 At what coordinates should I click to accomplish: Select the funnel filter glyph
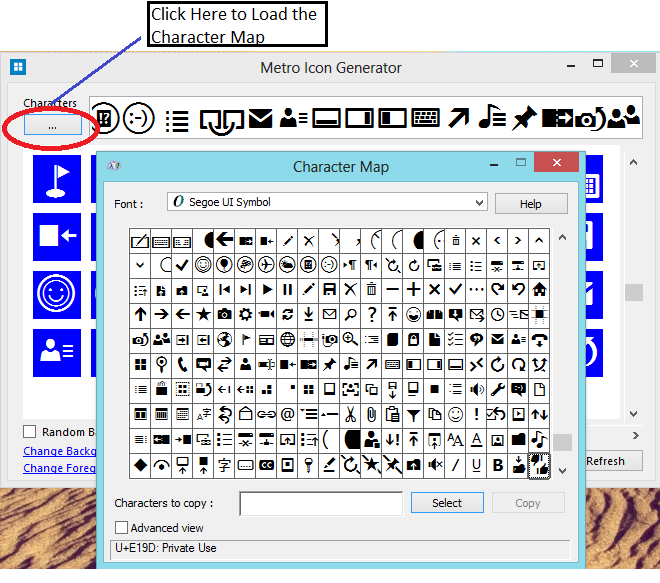click(x=413, y=415)
